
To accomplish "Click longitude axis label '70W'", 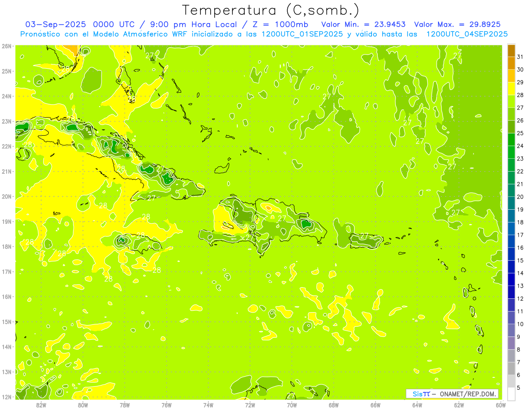I will 292,405.
